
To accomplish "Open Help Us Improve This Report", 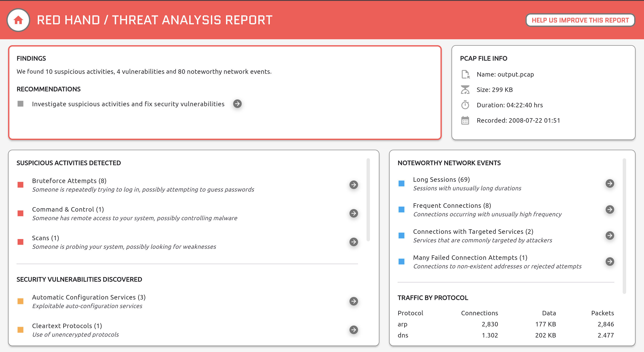I will click(x=580, y=20).
